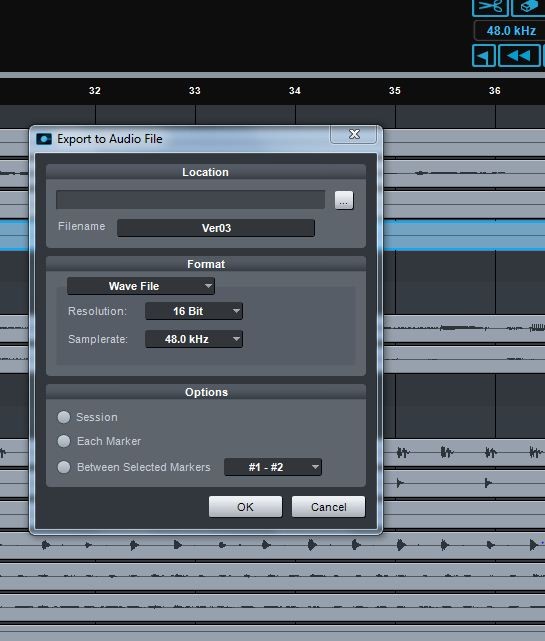This screenshot has height=641, width=545.
Task: Open the #1 - #2 markers dropdown
Action: point(273,467)
